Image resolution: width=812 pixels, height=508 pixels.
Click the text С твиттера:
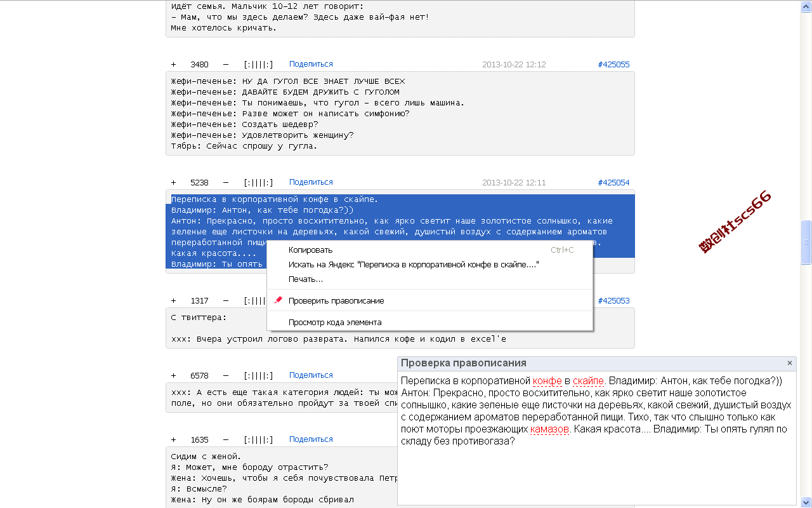pyautogui.click(x=199, y=317)
